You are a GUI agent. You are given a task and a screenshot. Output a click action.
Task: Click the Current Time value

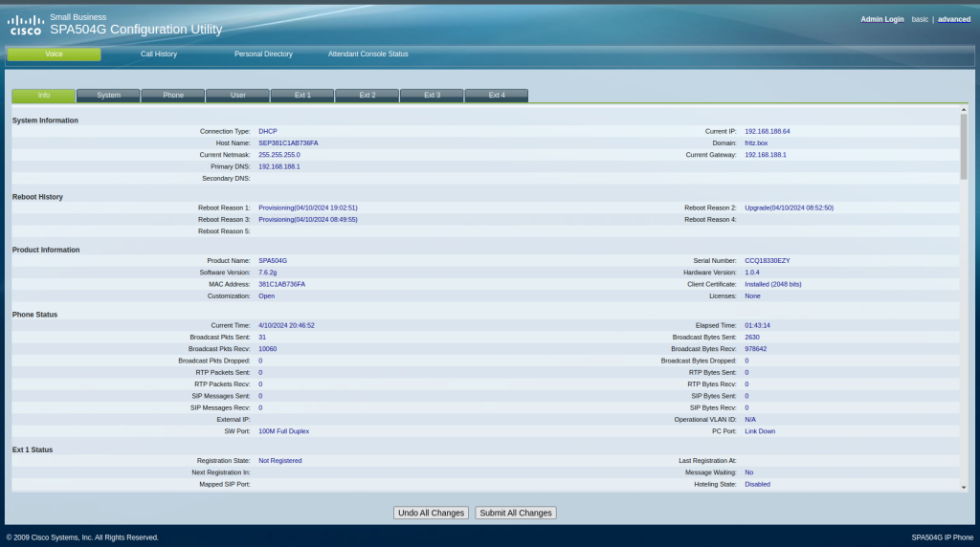tap(286, 326)
